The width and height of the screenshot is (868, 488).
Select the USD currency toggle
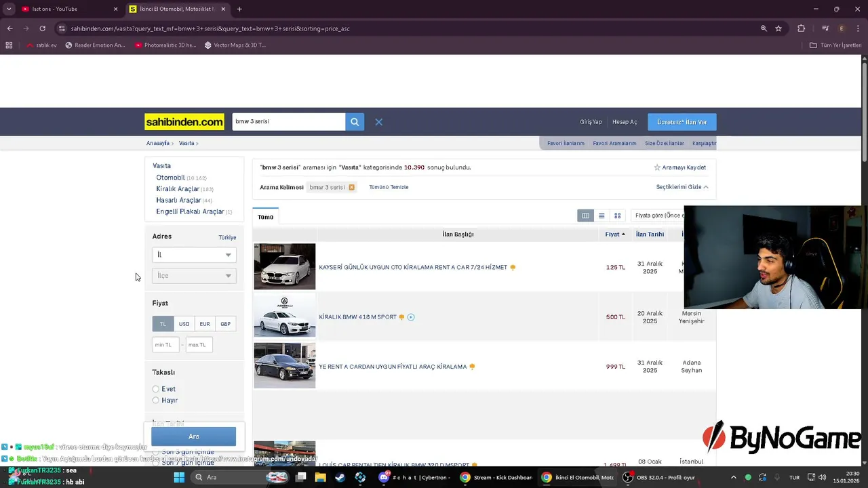click(184, 324)
